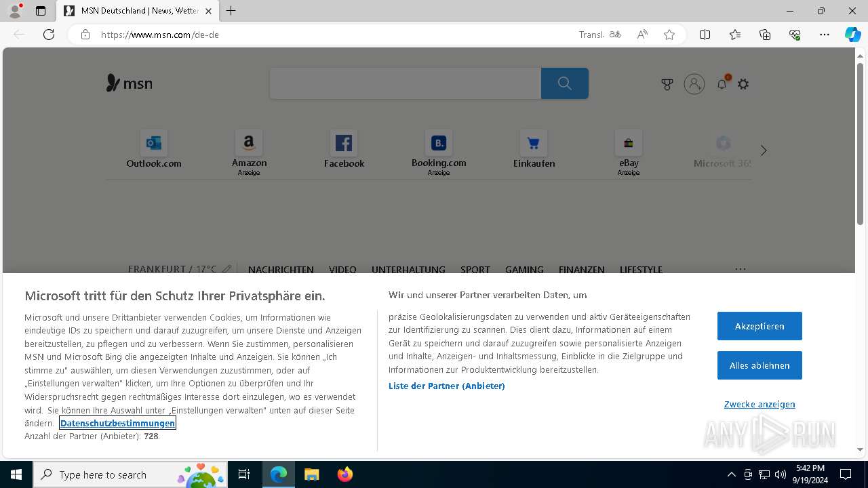Click the Akzeptieren button
The height and width of the screenshot is (488, 868).
[759, 326]
